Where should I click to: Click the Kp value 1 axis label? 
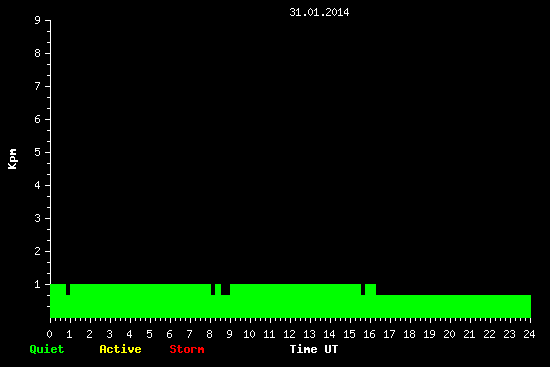38,284
